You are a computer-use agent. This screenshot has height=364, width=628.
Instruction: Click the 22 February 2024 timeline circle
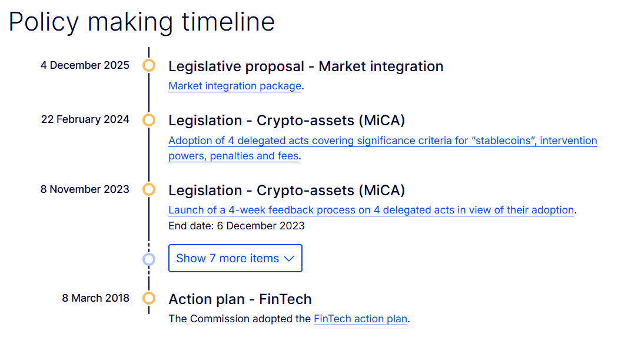click(x=149, y=120)
